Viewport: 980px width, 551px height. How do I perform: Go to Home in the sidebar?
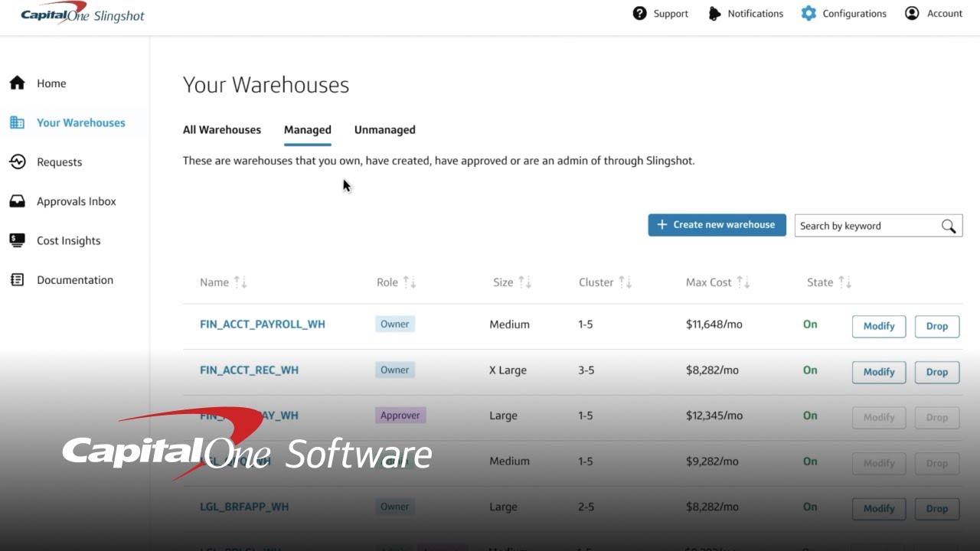tap(51, 83)
